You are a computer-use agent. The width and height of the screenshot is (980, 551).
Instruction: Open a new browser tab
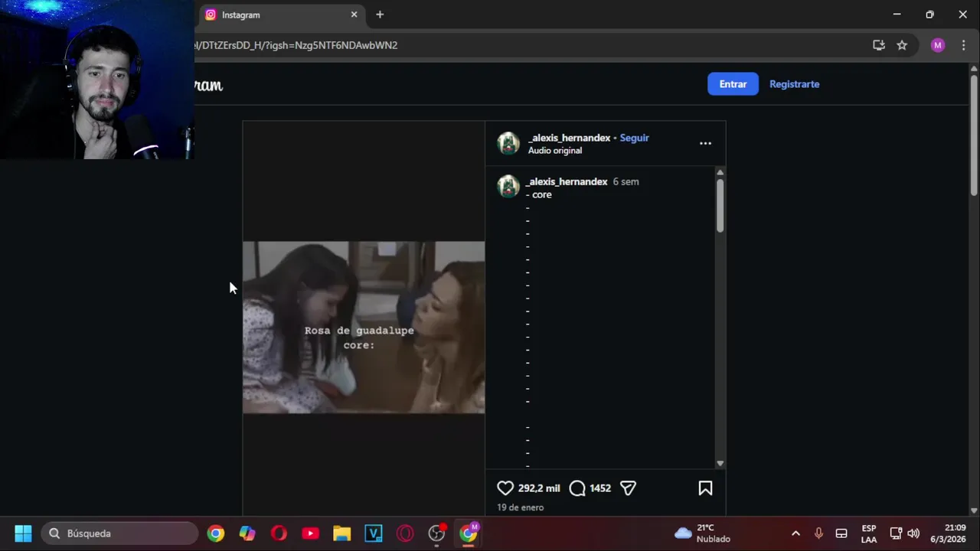(380, 15)
